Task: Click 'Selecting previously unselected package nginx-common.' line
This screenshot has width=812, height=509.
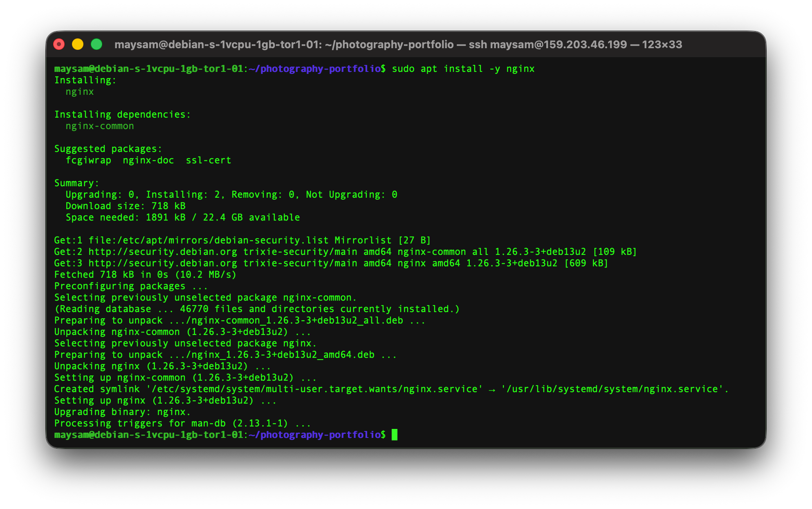Action: click(x=206, y=297)
